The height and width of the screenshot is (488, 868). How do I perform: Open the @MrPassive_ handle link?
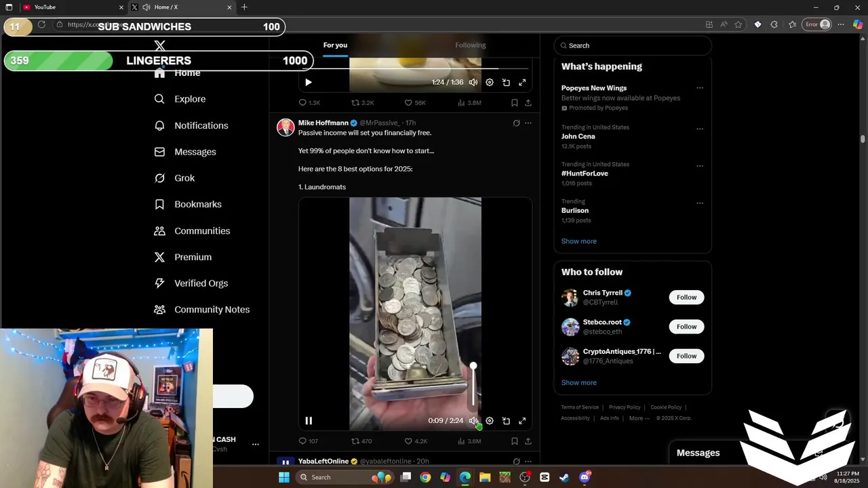coord(379,123)
